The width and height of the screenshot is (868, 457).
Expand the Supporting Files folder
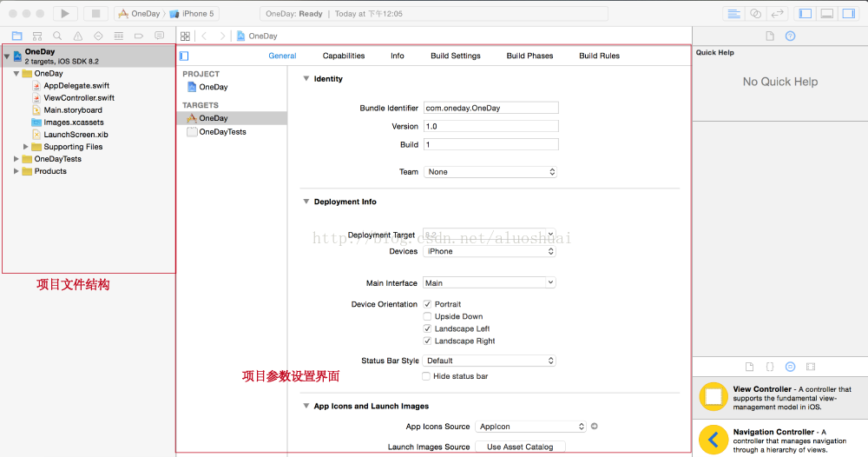point(25,147)
